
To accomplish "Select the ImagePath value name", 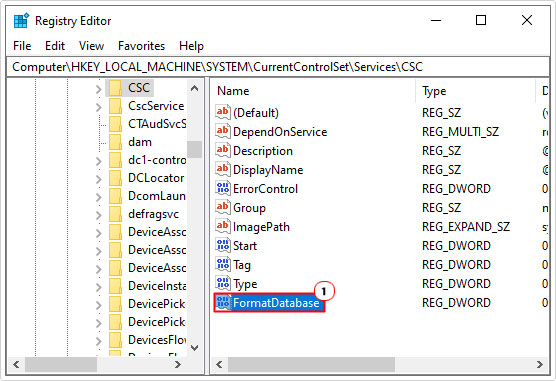I will [x=261, y=227].
